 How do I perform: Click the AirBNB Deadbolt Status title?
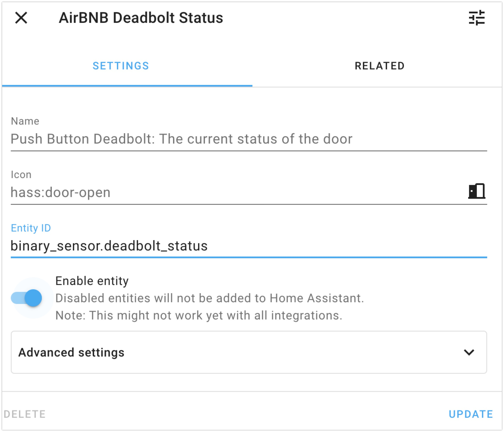141,18
